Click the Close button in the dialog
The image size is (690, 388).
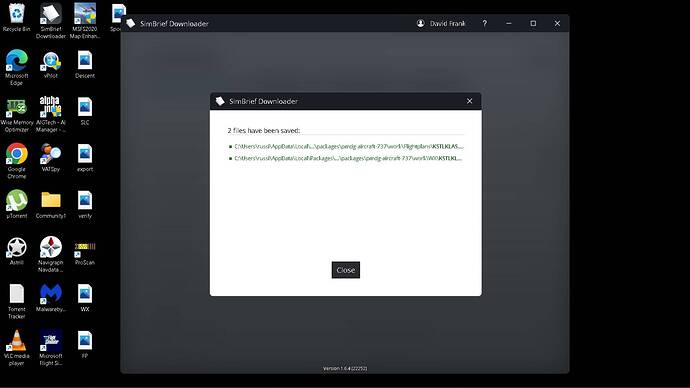tap(345, 270)
